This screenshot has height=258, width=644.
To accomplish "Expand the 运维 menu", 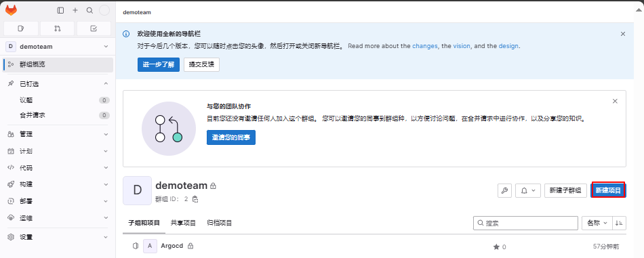I will point(58,218).
